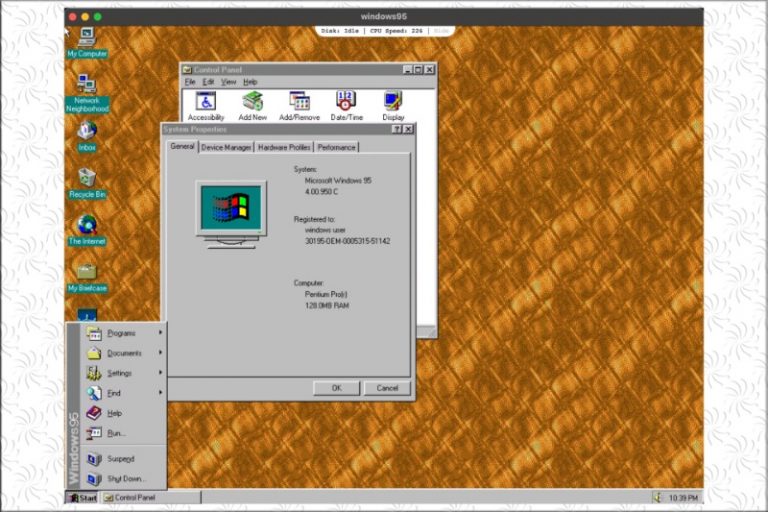Click the Find magnifier icon in Start menu
The height and width of the screenshot is (512, 768).
click(94, 393)
